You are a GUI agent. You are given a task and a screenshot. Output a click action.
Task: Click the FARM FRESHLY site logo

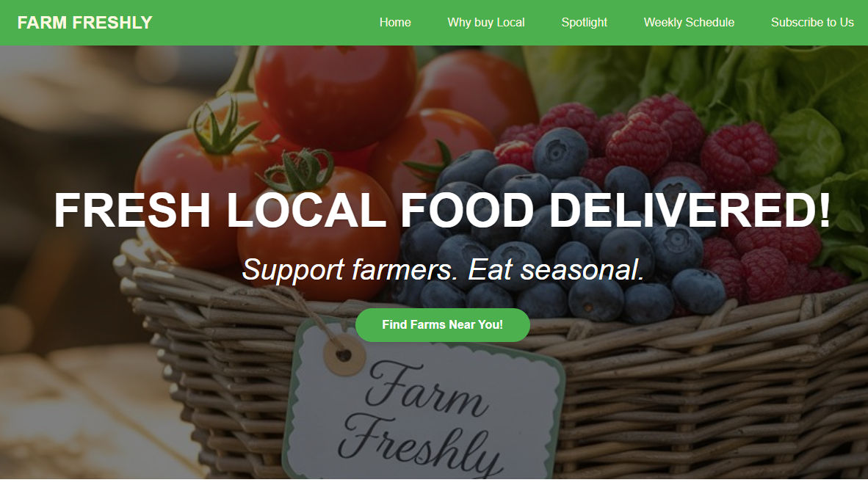point(84,23)
